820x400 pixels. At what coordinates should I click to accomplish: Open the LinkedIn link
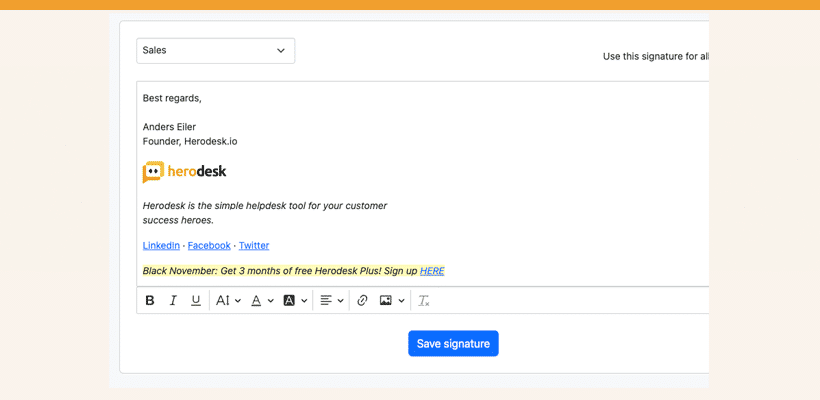(161, 245)
